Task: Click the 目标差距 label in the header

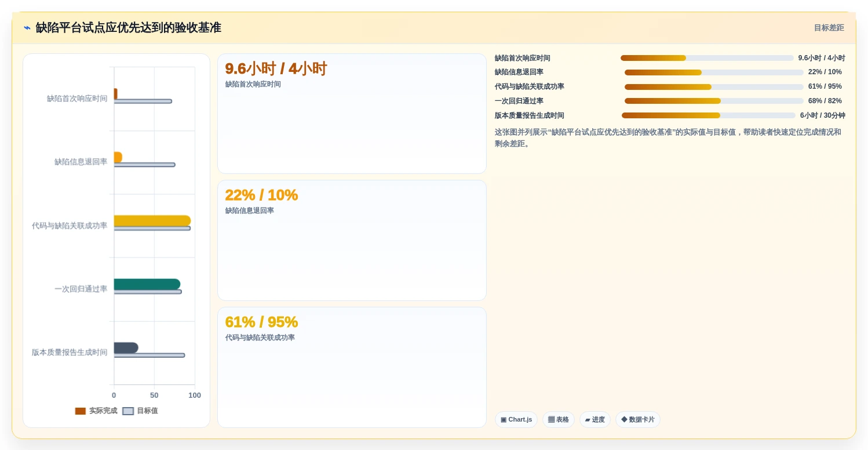Action: tap(829, 28)
